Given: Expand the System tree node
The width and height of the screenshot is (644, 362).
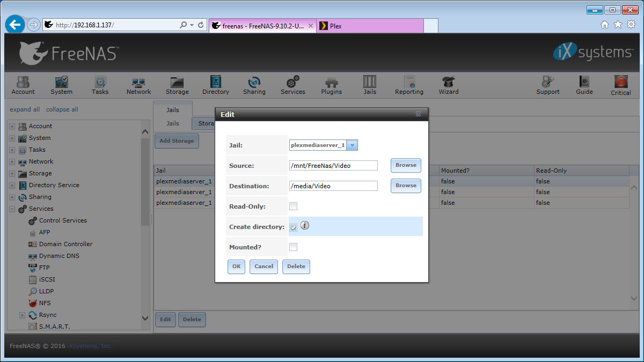Looking at the screenshot, I should [12, 138].
